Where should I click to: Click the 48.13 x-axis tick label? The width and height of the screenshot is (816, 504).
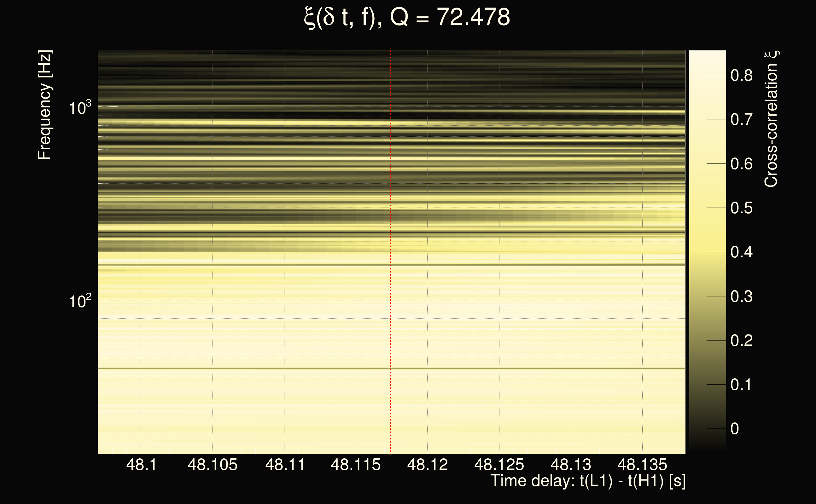click(x=571, y=464)
